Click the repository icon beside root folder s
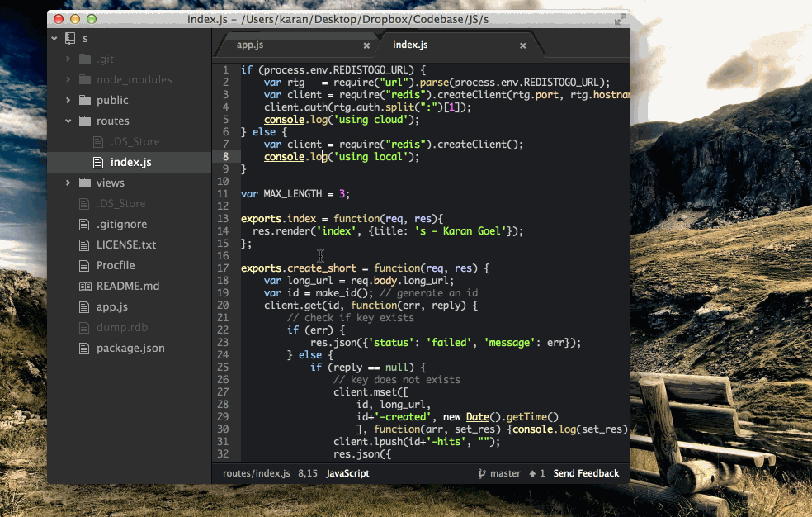Viewport: 812px width, 517px height. point(70,38)
